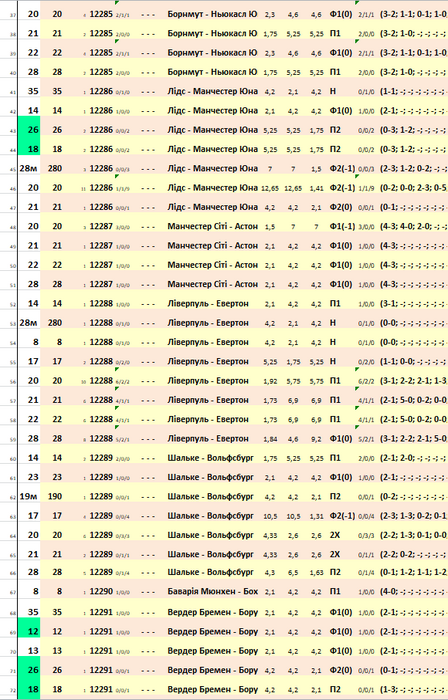Select the '2X' cell in row 64
The height and width of the screenshot is (700, 448).
click(335, 535)
